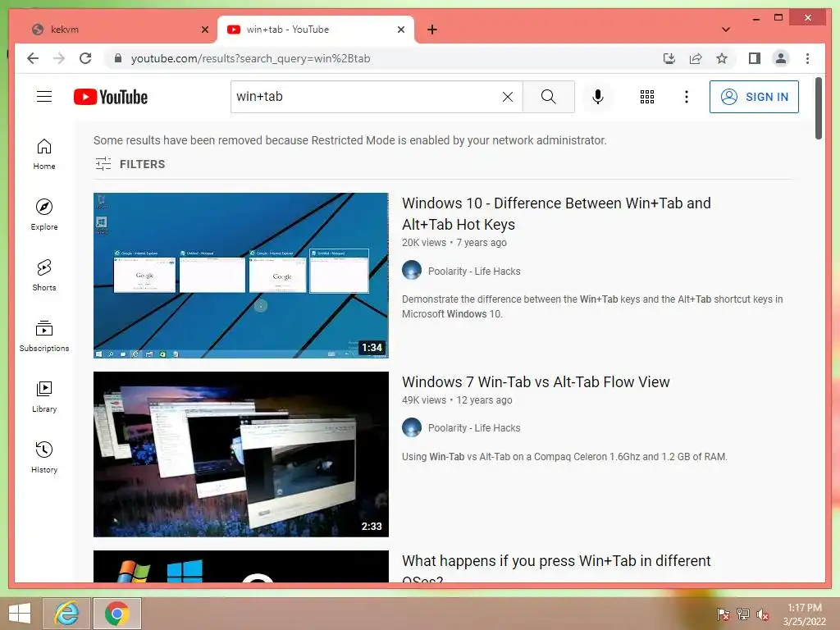This screenshot has height=630, width=840.
Task: Click the YouTube logo
Action: click(111, 97)
